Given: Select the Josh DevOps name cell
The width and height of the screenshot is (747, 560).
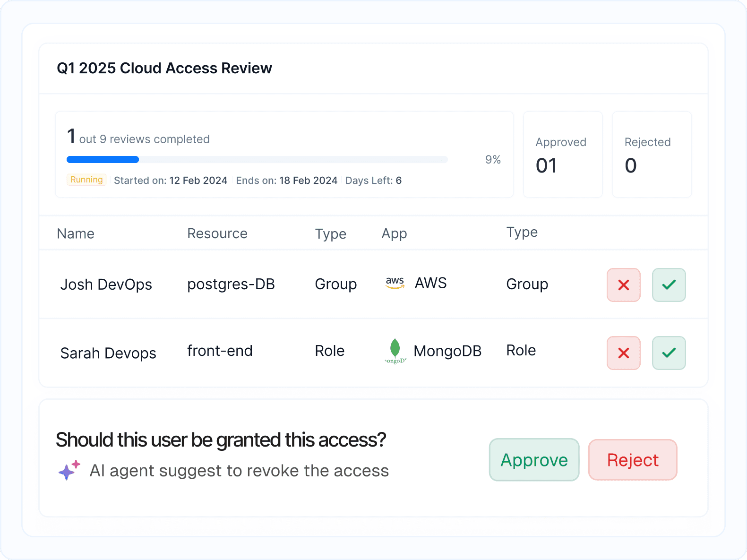Looking at the screenshot, I should pos(106,284).
